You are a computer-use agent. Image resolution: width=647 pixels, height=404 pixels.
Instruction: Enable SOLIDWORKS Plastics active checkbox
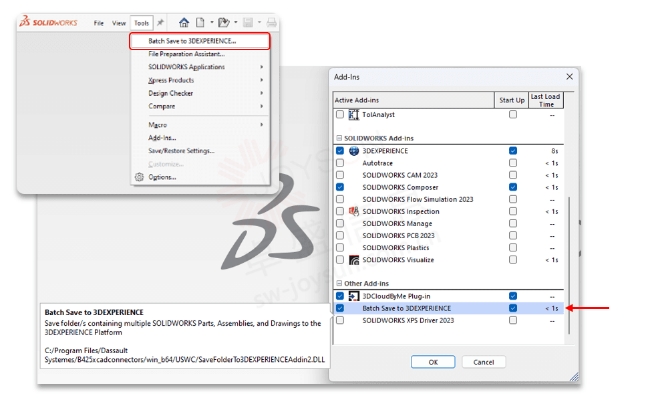[340, 247]
